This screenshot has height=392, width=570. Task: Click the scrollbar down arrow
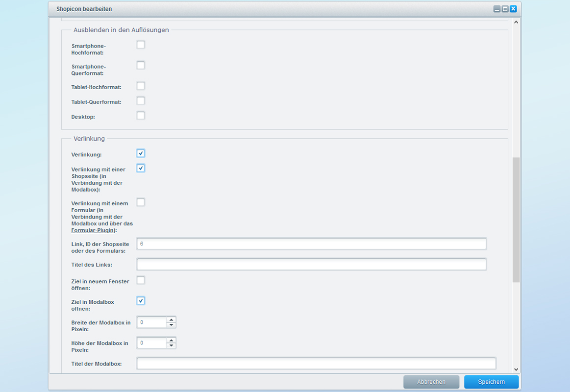(x=516, y=369)
